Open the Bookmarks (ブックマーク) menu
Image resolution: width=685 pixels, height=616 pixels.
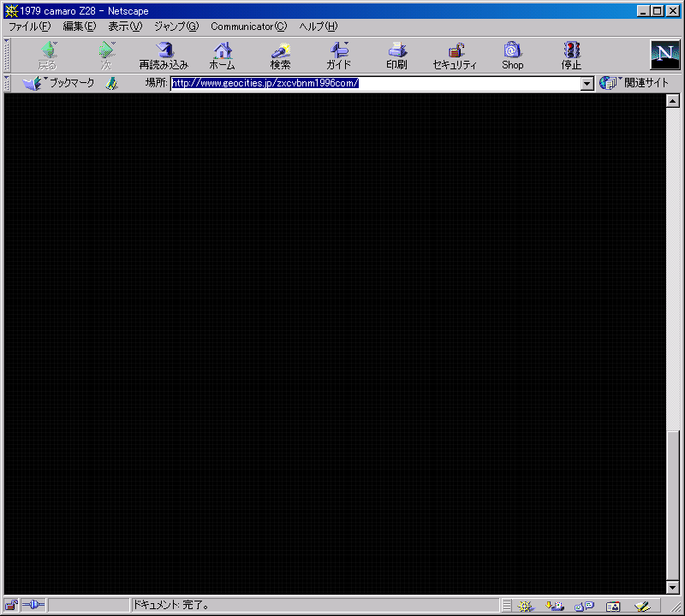[x=58, y=83]
